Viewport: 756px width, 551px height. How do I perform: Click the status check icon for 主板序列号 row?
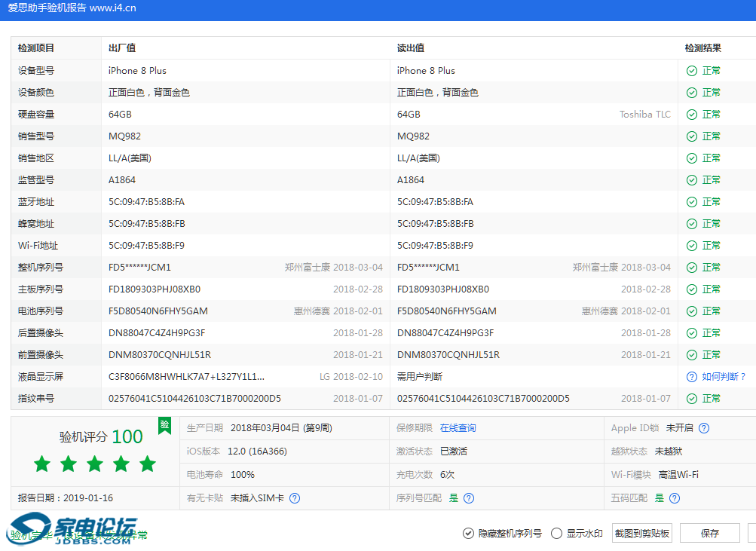pyautogui.click(x=692, y=289)
